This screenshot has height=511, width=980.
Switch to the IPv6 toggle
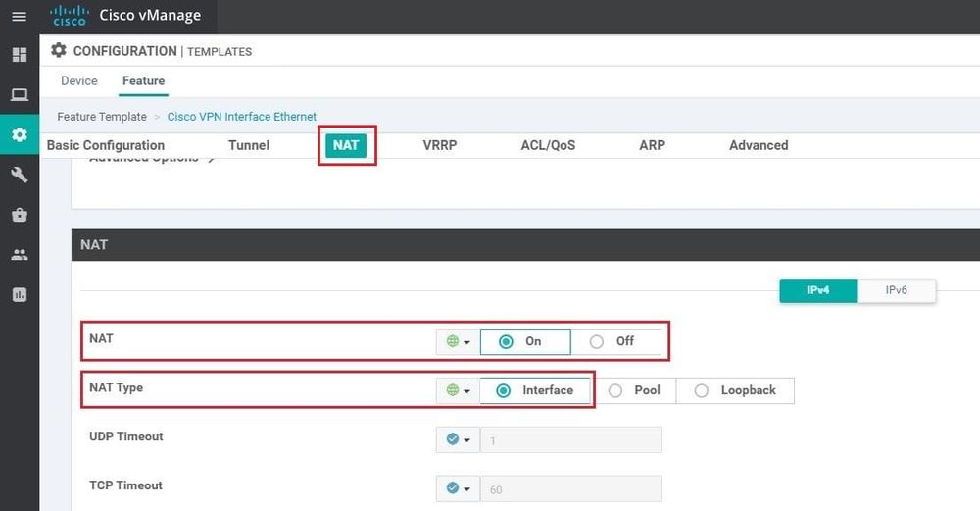pyautogui.click(x=897, y=290)
